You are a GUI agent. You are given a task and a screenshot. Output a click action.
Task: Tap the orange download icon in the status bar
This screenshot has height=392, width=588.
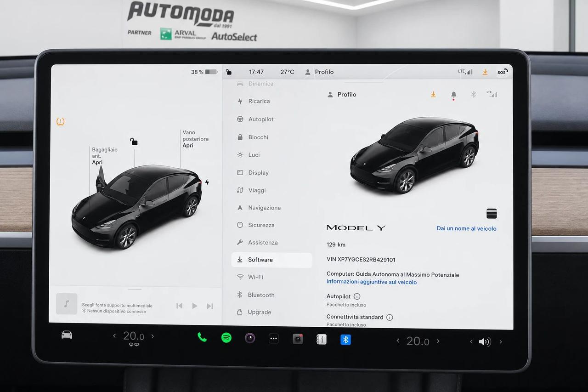point(485,72)
